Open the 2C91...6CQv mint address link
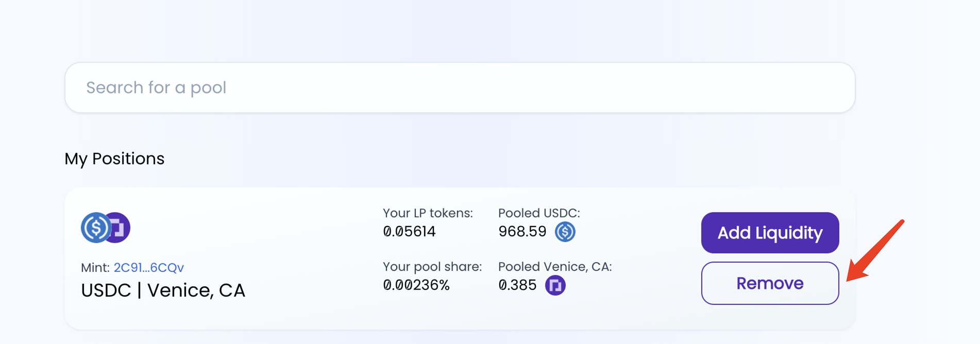The width and height of the screenshot is (980, 344). coord(148,268)
